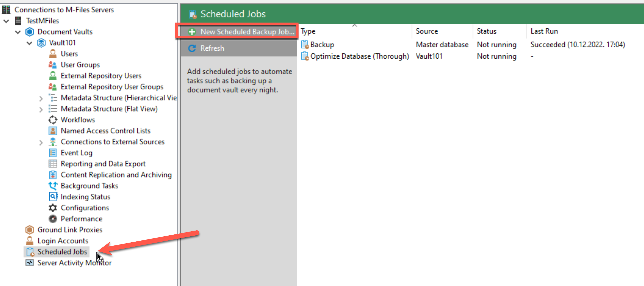644x286 pixels.
Task: Open the Performance tree item label
Action: click(x=81, y=219)
